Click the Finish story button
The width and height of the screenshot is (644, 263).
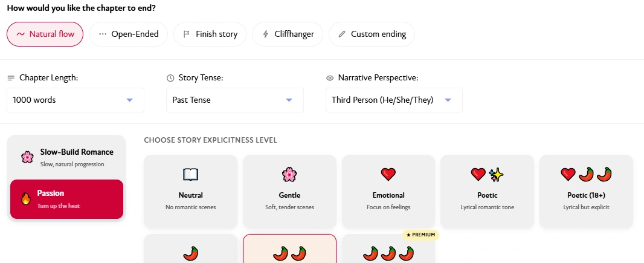pos(210,34)
